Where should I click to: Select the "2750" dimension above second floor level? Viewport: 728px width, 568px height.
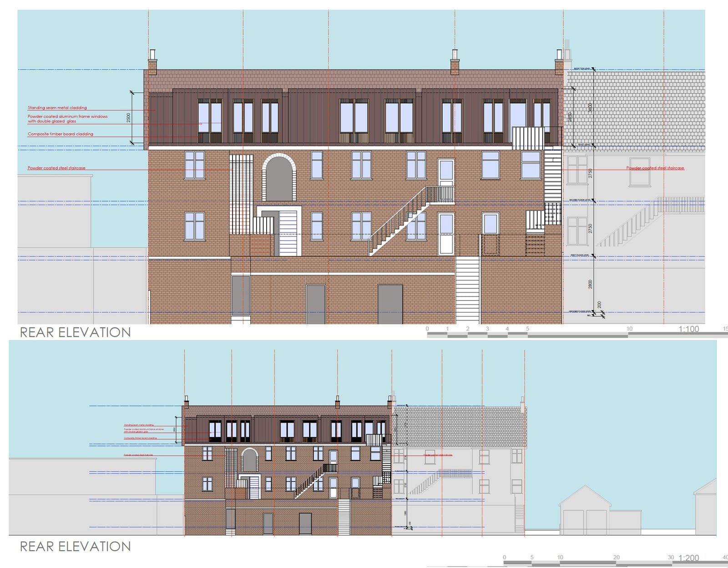tap(590, 173)
